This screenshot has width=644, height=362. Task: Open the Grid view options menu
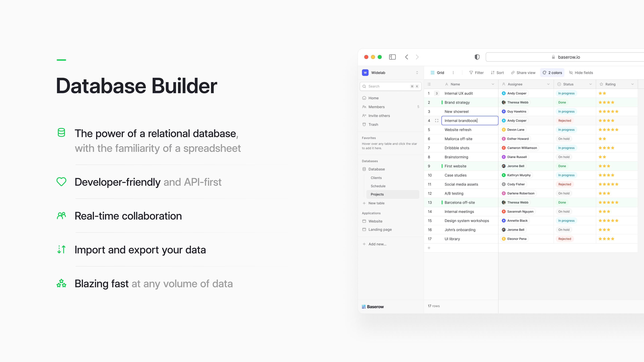pyautogui.click(x=453, y=72)
